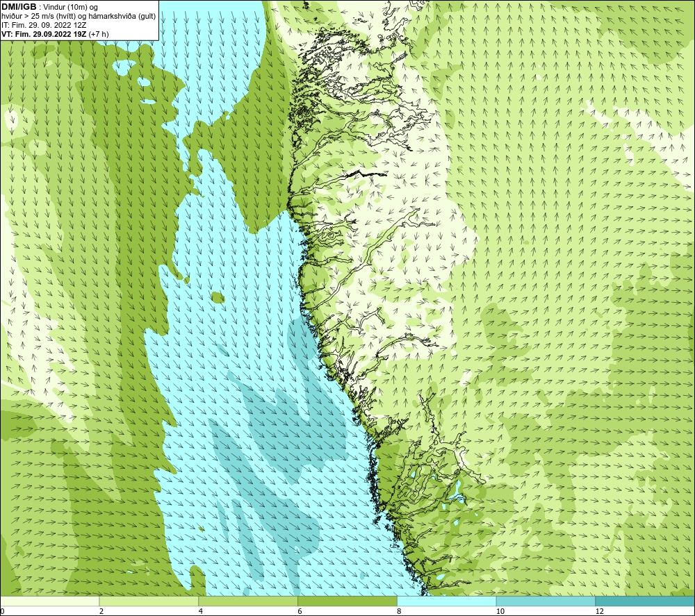Viewport: 695px width, 616px height.
Task: Click the 0–2 m/s palest color swatch in the legend
Action: point(49,601)
